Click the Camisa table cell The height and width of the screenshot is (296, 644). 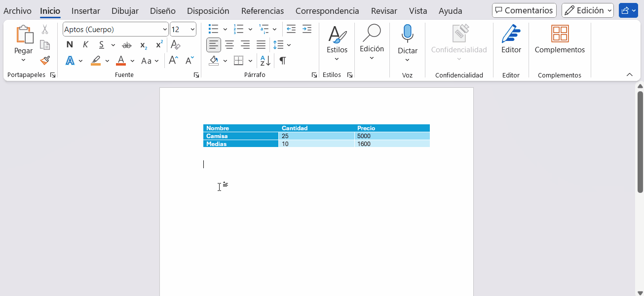coord(241,136)
